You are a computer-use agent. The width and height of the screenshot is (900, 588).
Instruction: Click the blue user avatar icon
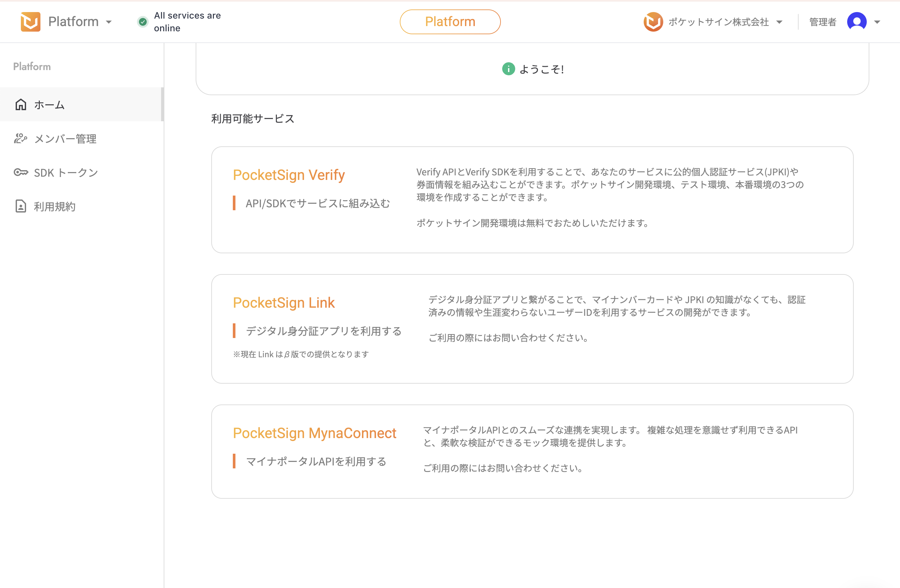pyautogui.click(x=857, y=22)
